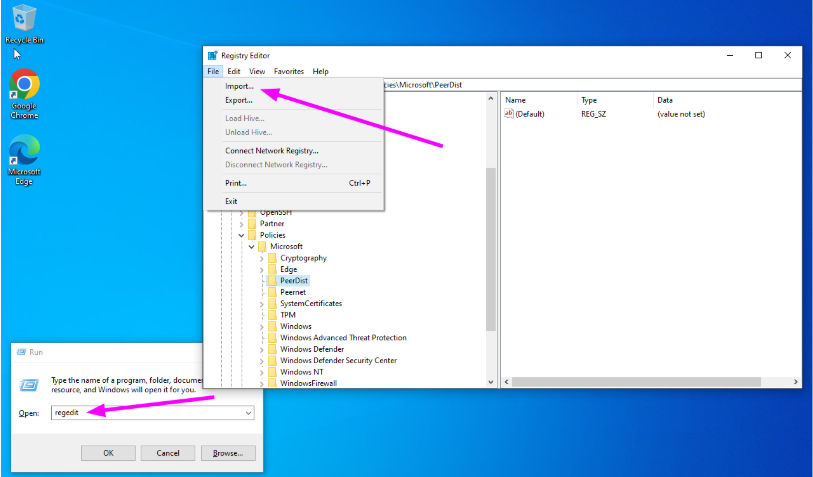The image size is (813, 477).
Task: Click the values pane scroll right arrow
Action: tap(796, 382)
